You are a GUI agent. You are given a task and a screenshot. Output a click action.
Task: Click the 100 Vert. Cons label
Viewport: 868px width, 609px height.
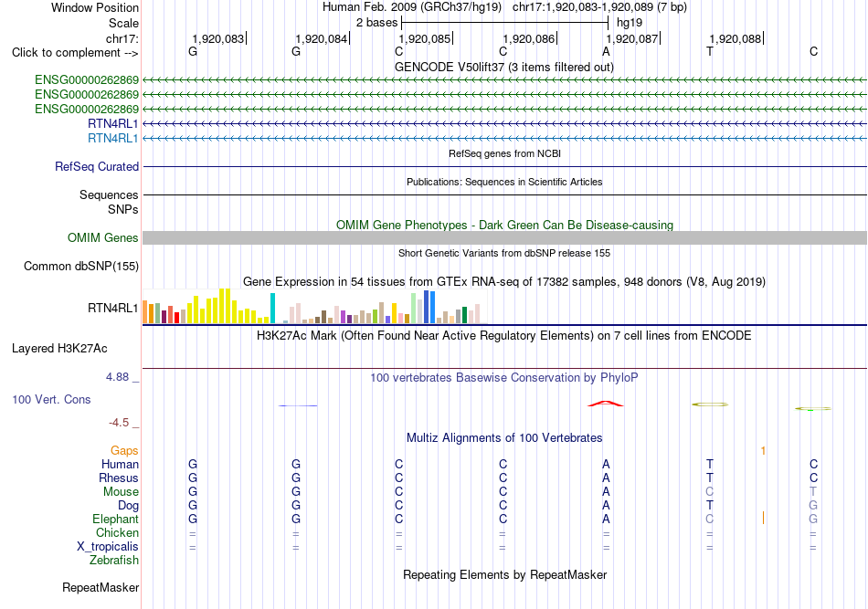pos(51,399)
